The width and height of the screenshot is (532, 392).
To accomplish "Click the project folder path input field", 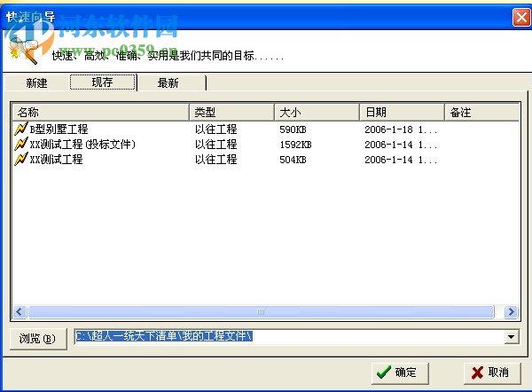I will (x=289, y=337).
